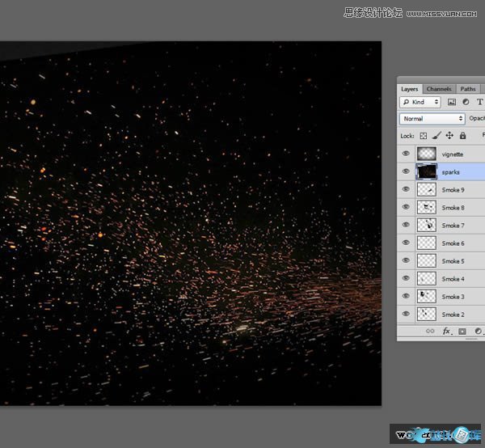This screenshot has width=485, height=448.
Task: Hide the Smoke 9 layer
Action: 406,189
